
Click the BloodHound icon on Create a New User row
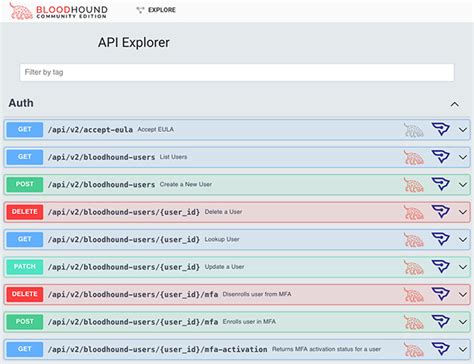pyautogui.click(x=414, y=185)
